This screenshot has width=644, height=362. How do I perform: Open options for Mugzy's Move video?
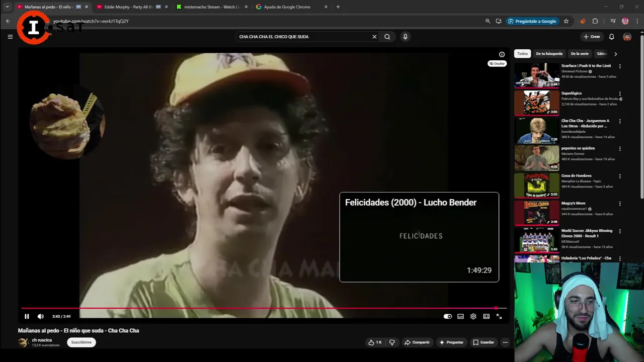coord(620,204)
